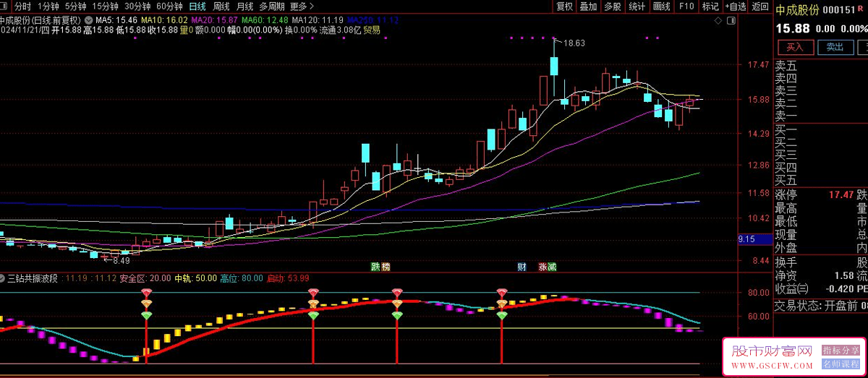This screenshot has height=378, width=868.
Task: Click the 中轨: 50.00 value
Action: pyautogui.click(x=196, y=278)
